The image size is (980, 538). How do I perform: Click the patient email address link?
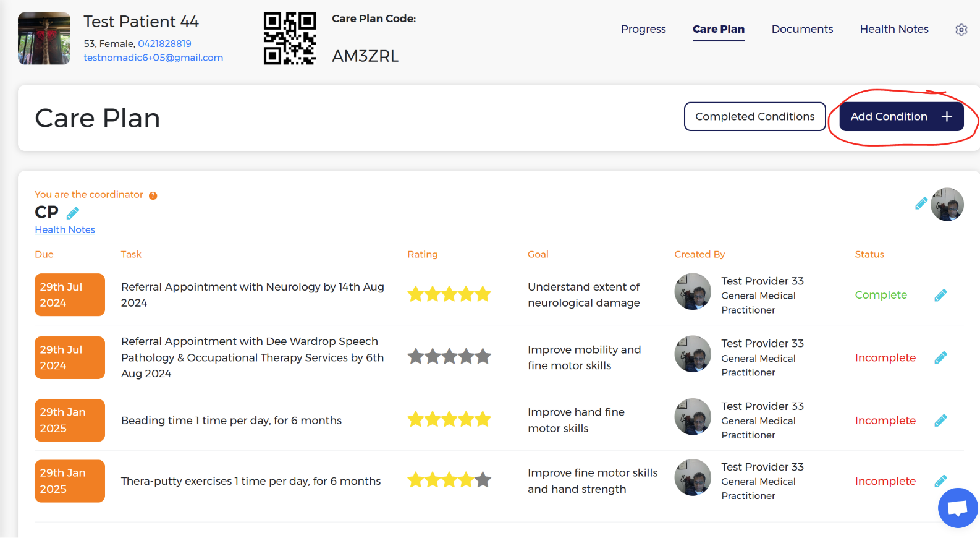click(153, 58)
